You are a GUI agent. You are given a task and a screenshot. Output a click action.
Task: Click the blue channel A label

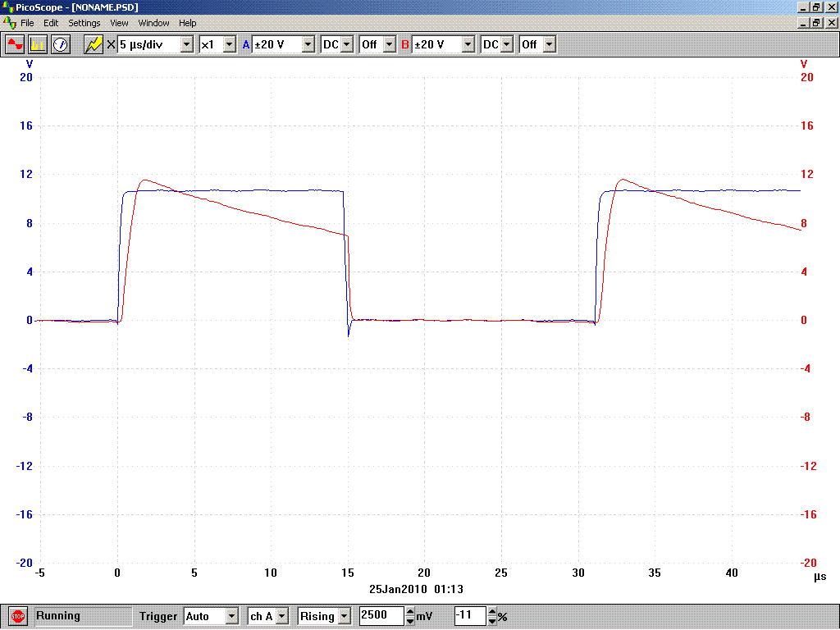pos(246,44)
